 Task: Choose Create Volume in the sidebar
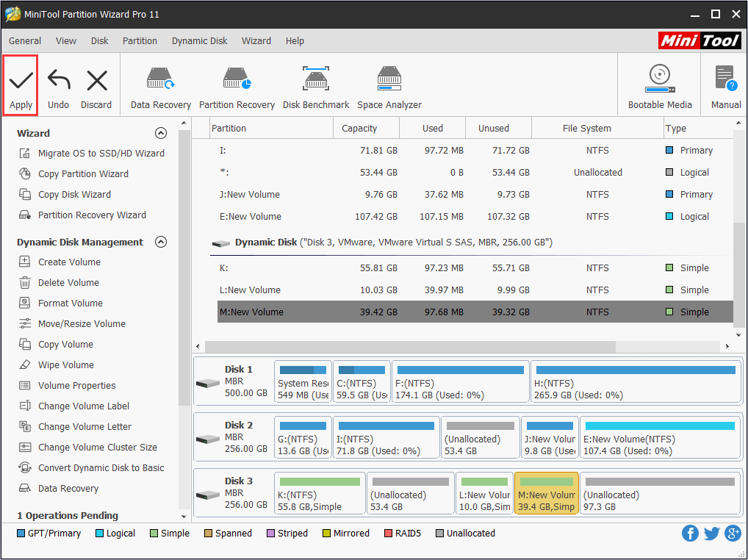[x=60, y=262]
